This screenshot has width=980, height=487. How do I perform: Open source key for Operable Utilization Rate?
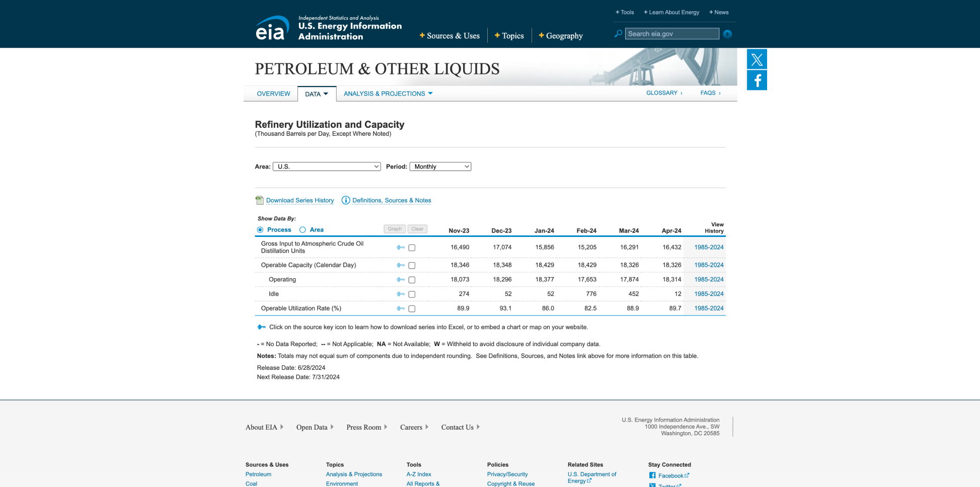[x=401, y=308]
